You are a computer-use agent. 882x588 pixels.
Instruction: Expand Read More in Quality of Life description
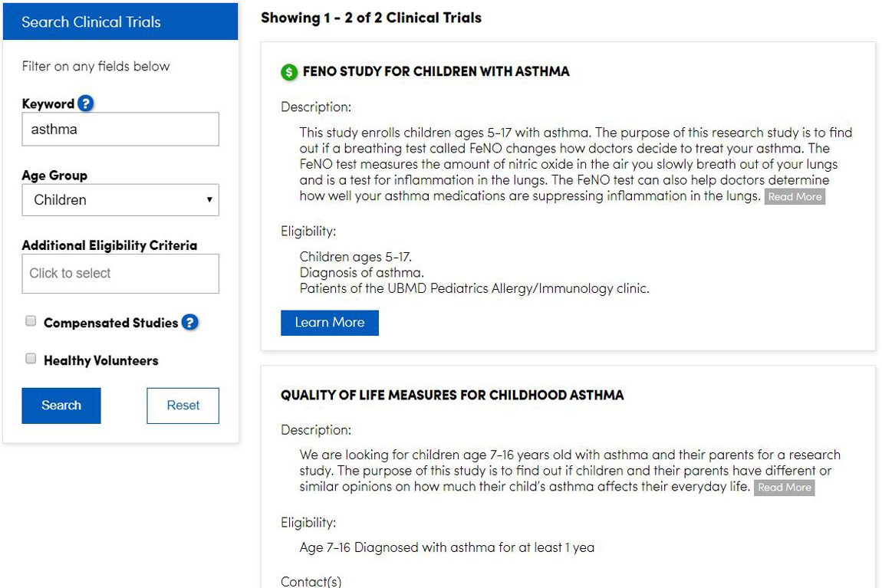[784, 488]
